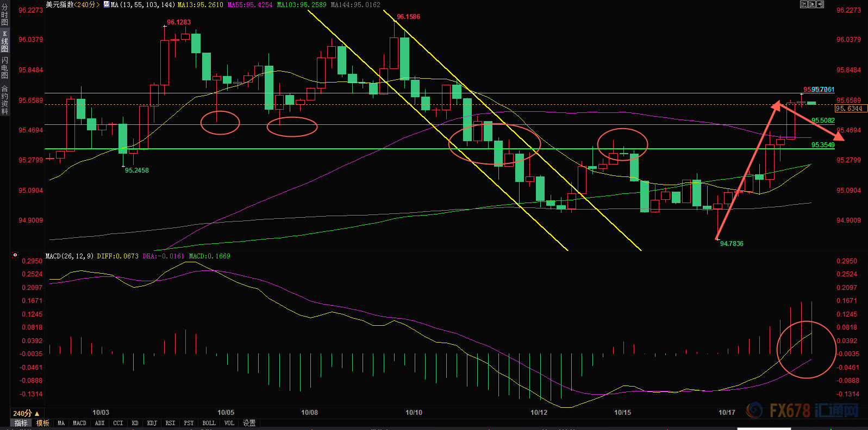Toggle the BOLL indicator in bottom bar

click(209, 423)
